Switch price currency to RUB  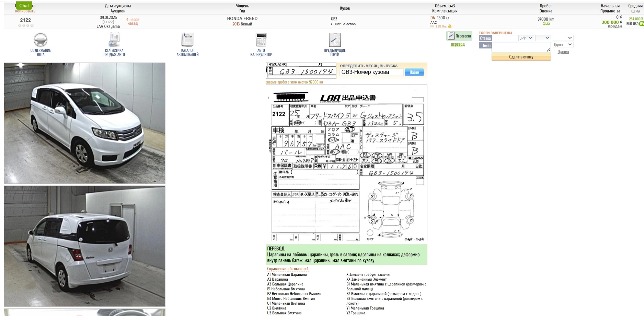tap(629, 24)
